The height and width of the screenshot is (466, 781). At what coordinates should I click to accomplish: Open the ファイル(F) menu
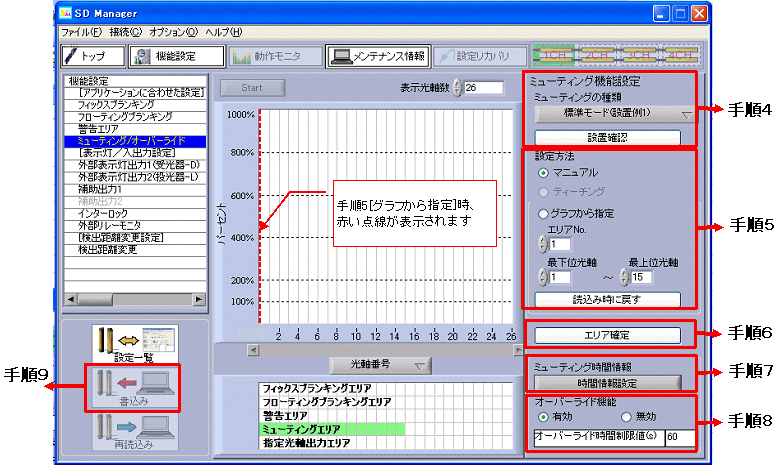pyautogui.click(x=81, y=32)
